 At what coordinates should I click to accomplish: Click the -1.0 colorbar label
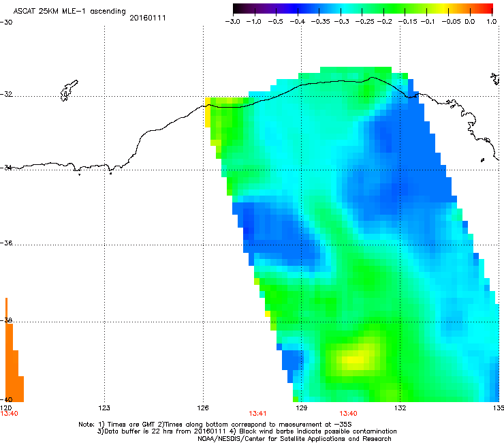[x=253, y=22]
